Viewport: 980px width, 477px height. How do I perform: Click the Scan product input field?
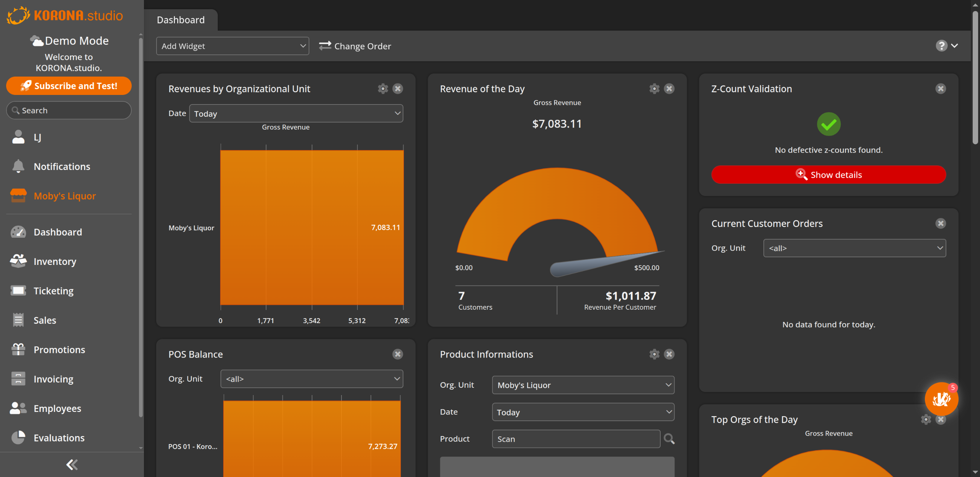[576, 439]
